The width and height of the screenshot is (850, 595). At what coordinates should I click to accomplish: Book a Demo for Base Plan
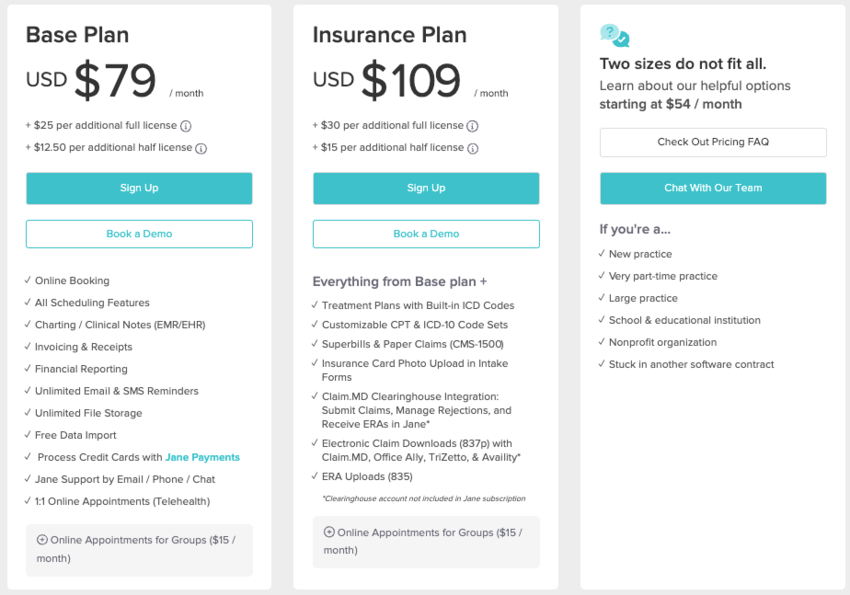pos(139,234)
